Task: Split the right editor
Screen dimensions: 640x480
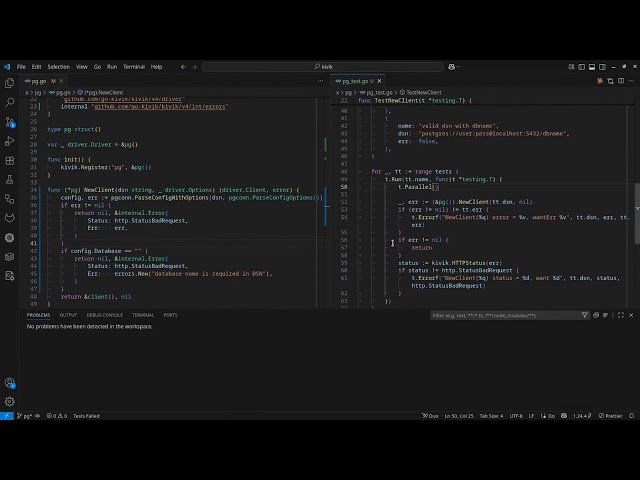Action: [x=621, y=81]
